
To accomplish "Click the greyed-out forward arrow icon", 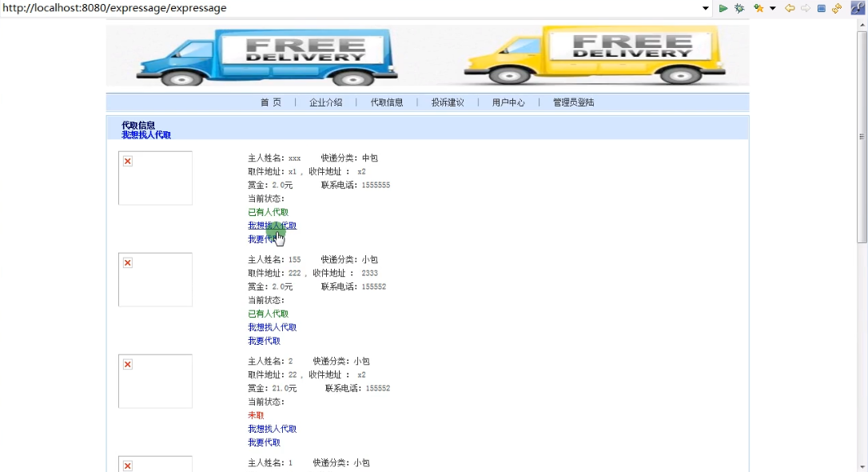I will point(806,8).
